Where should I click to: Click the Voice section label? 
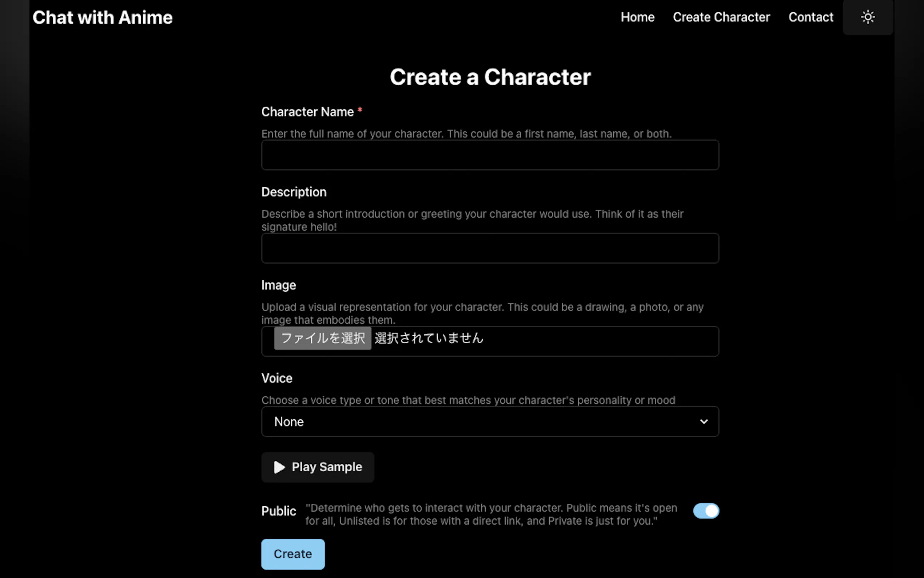click(276, 378)
